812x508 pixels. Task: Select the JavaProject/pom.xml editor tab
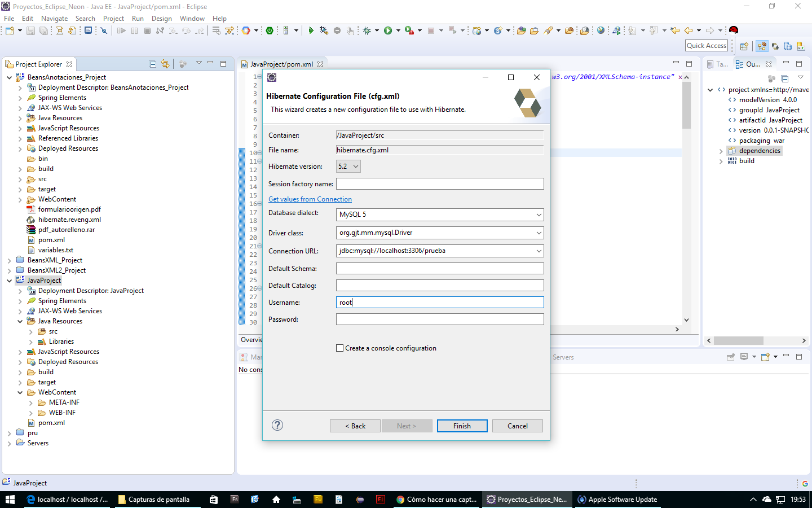(281, 64)
